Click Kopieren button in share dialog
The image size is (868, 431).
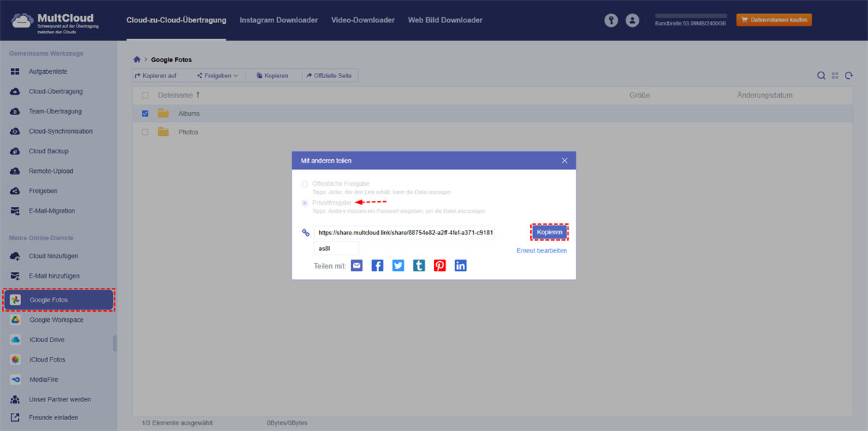[550, 232]
